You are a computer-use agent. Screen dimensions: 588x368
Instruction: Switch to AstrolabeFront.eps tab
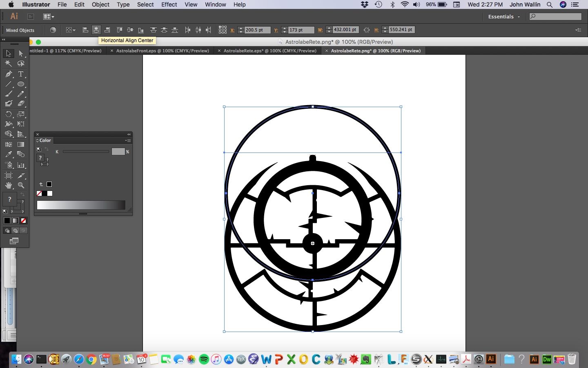click(163, 51)
